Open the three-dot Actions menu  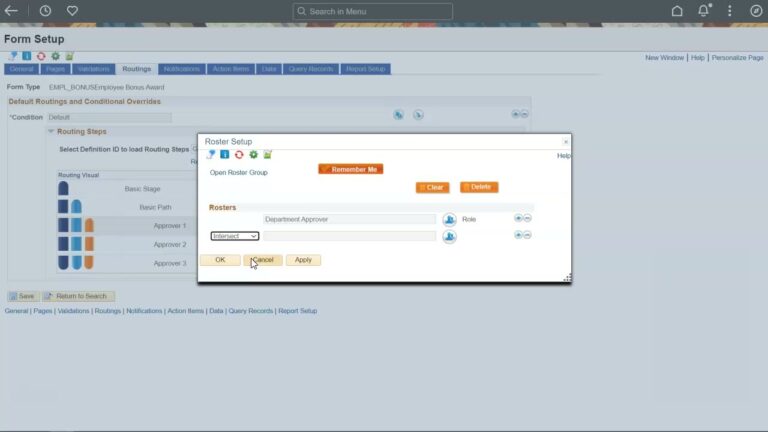[729, 11]
